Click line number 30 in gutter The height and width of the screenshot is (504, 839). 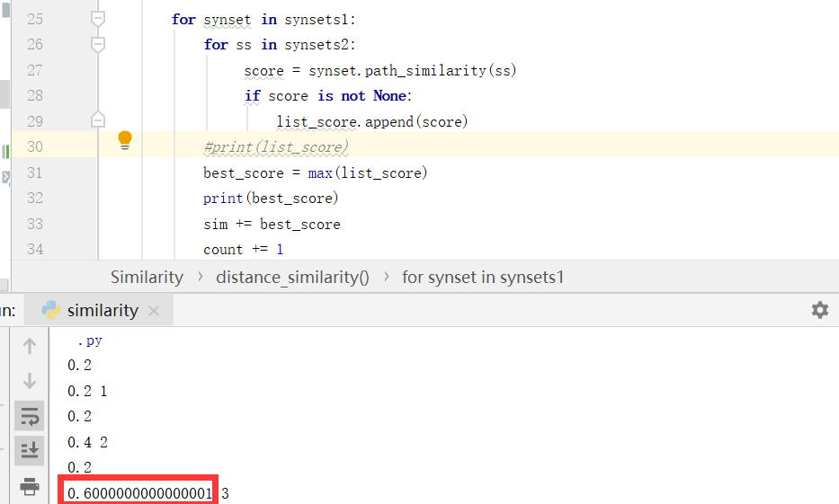35,147
